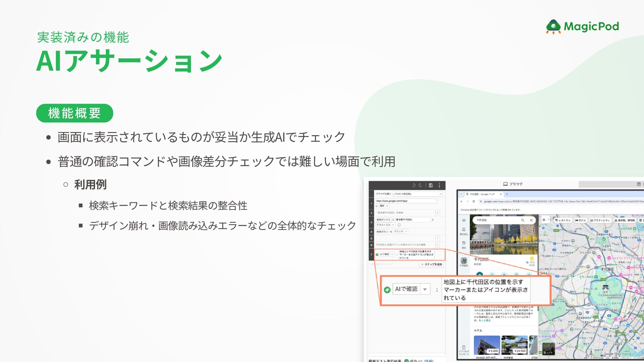Click the magnifier search icon in Maps
This screenshot has width=644, height=362.
(x=523, y=220)
